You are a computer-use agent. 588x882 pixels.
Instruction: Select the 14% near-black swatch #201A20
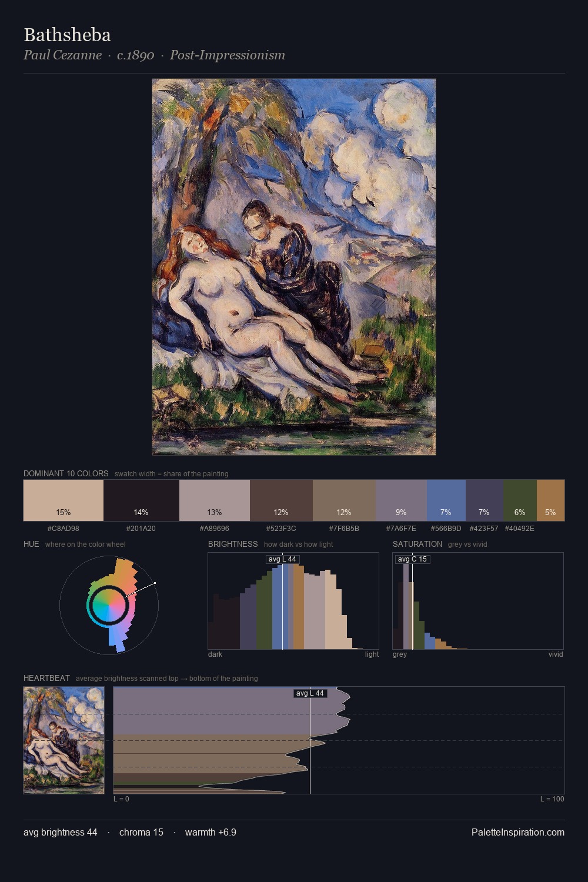point(141,500)
